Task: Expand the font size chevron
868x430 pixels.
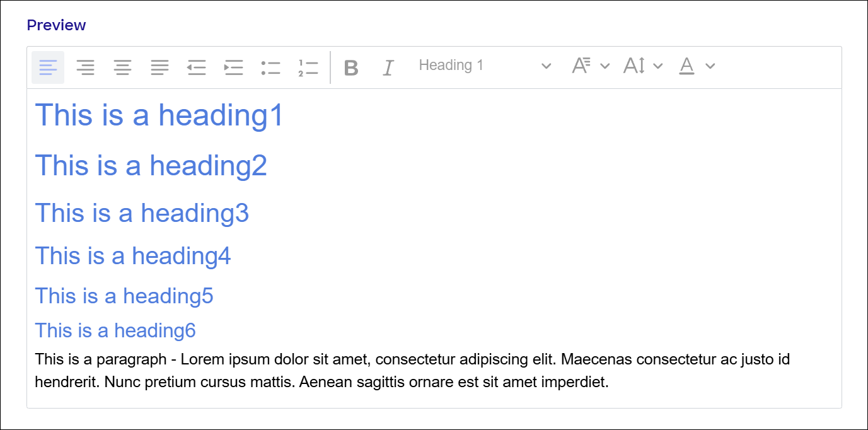Action: [x=659, y=66]
